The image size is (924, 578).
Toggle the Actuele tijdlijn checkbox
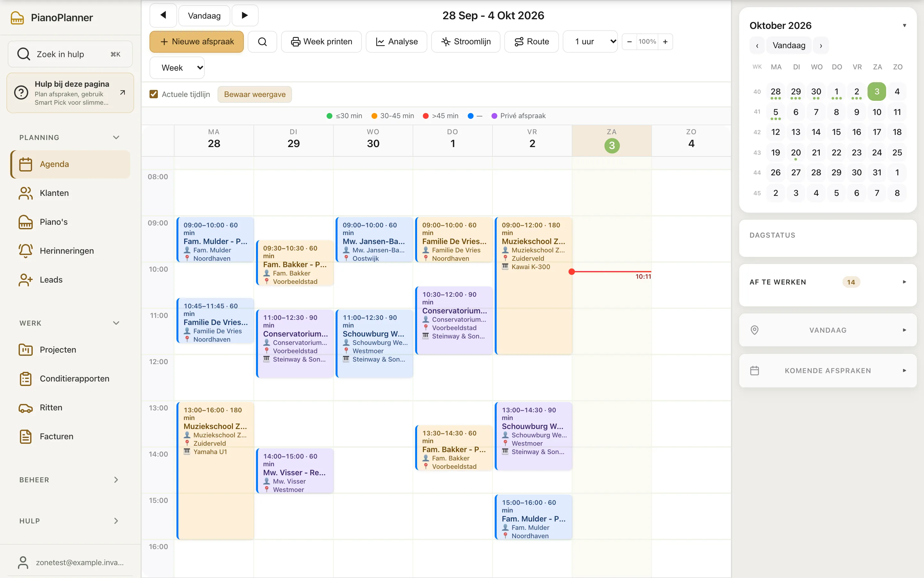pos(154,94)
